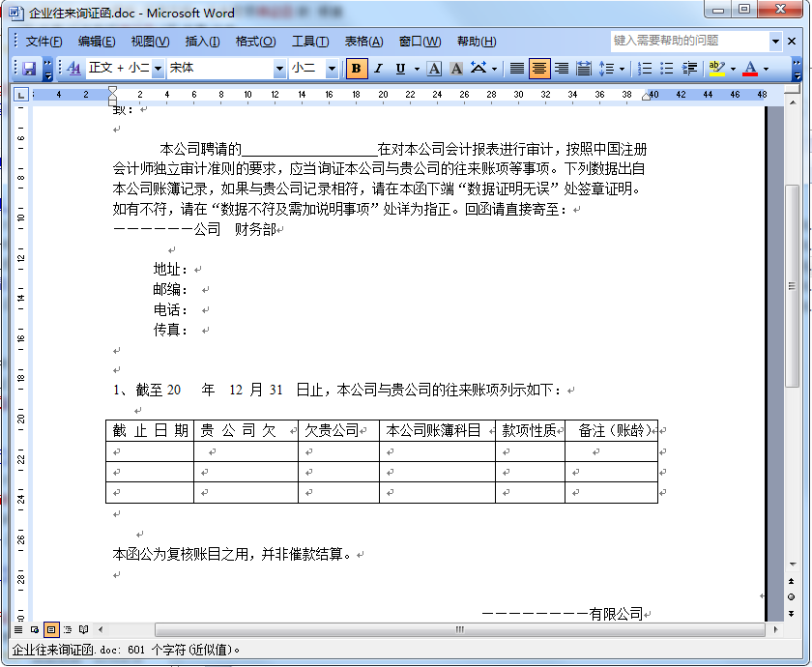Toggle distributed text alignment

pyautogui.click(x=583, y=69)
